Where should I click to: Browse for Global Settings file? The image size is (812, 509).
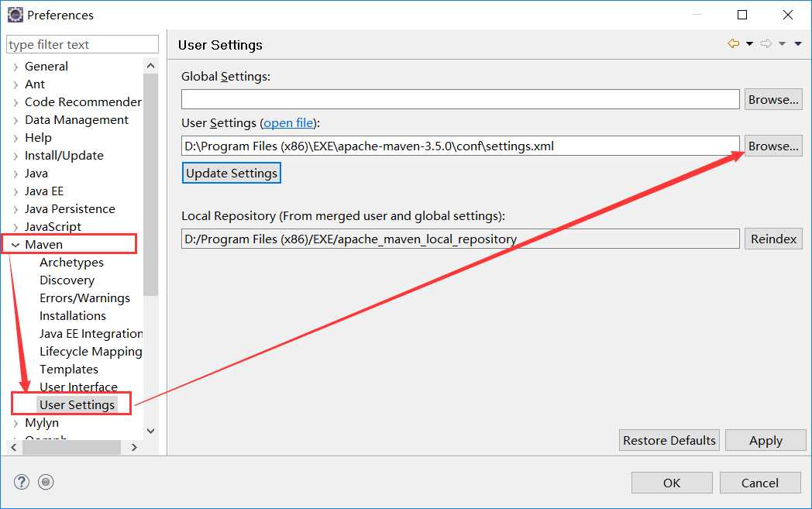click(x=773, y=99)
